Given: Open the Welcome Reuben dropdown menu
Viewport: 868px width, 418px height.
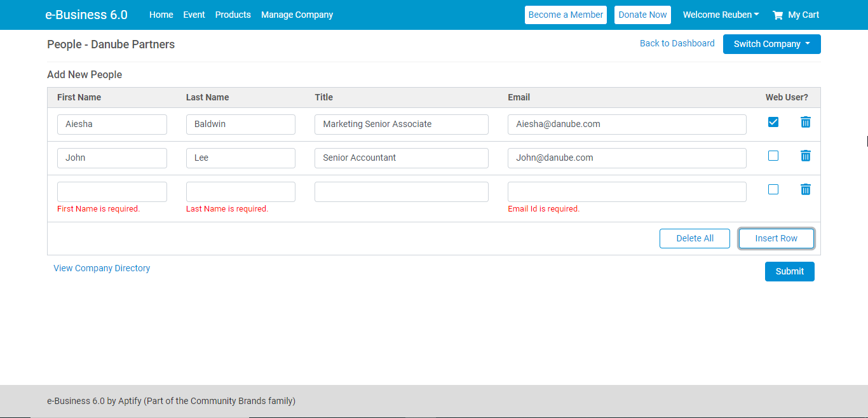Looking at the screenshot, I should (x=721, y=15).
